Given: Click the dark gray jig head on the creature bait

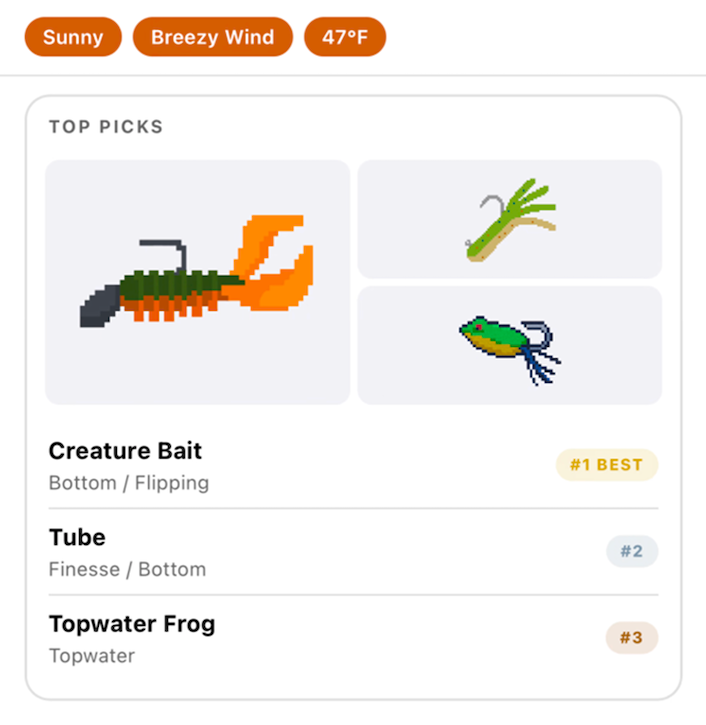Looking at the screenshot, I should click(99, 307).
